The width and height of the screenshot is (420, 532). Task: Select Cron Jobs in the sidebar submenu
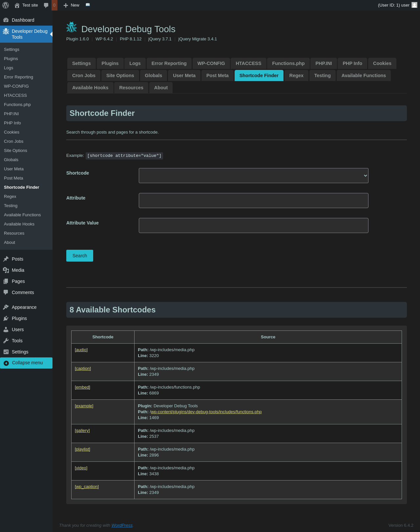point(14,141)
